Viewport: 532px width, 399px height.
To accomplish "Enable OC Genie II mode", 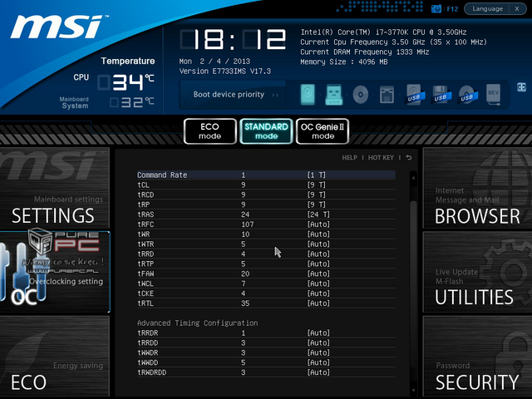I will 323,131.
